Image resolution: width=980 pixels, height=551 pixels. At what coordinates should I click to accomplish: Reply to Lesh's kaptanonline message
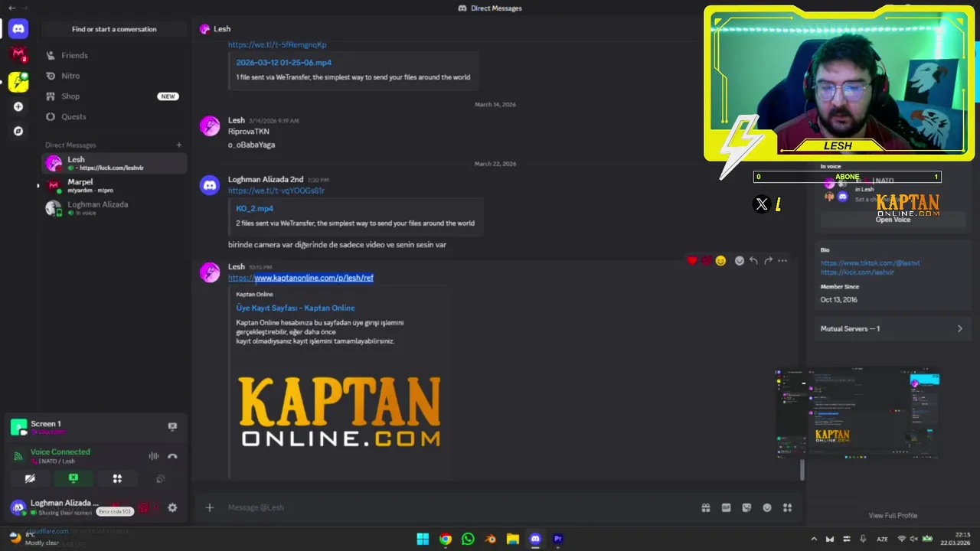753,261
